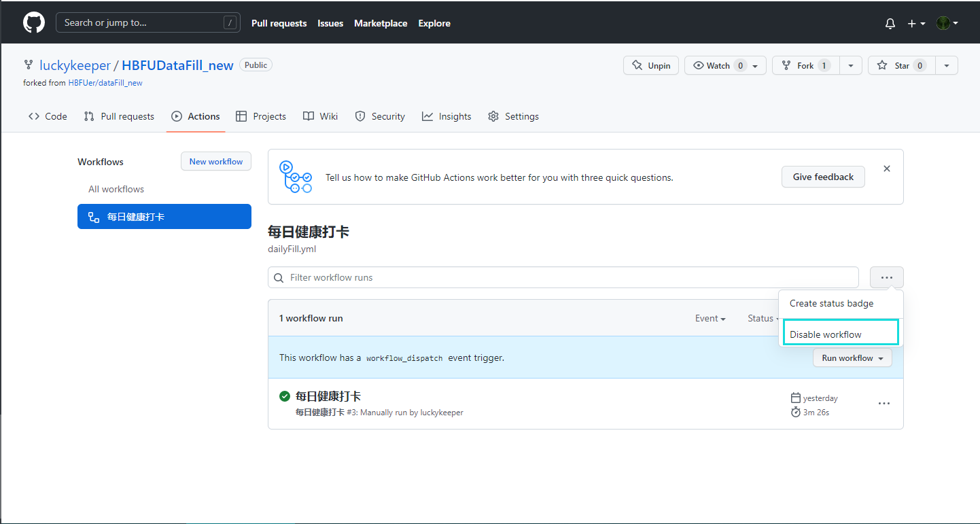Switch to the Settings tab
This screenshot has height=524, width=980.
pos(513,116)
